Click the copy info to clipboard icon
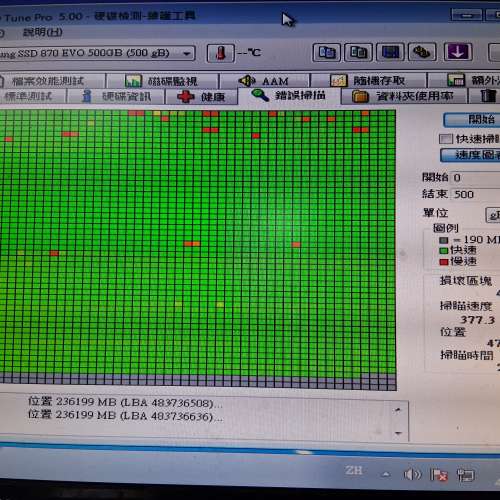This screenshot has height=500, width=500. (x=327, y=52)
